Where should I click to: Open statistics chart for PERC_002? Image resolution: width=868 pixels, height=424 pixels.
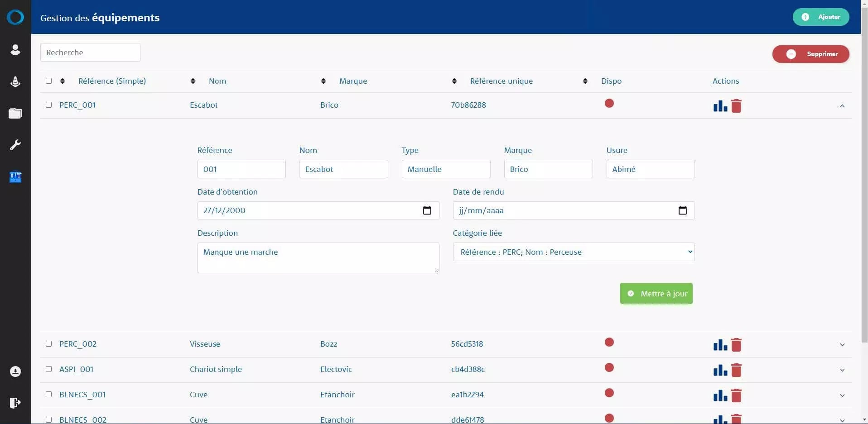pyautogui.click(x=720, y=345)
